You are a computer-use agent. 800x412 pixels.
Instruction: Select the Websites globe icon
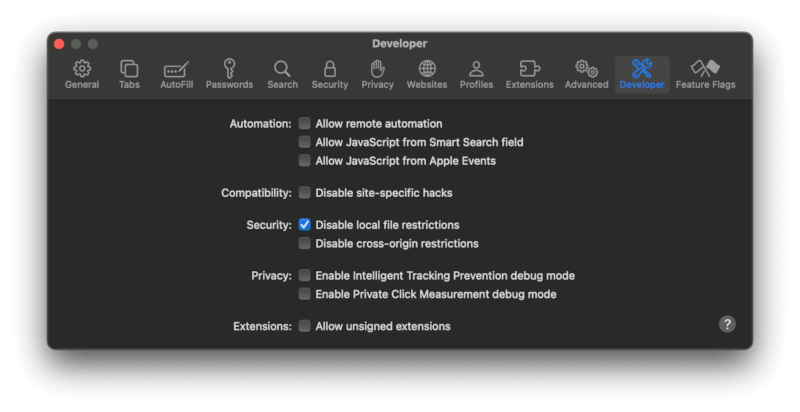point(427,69)
